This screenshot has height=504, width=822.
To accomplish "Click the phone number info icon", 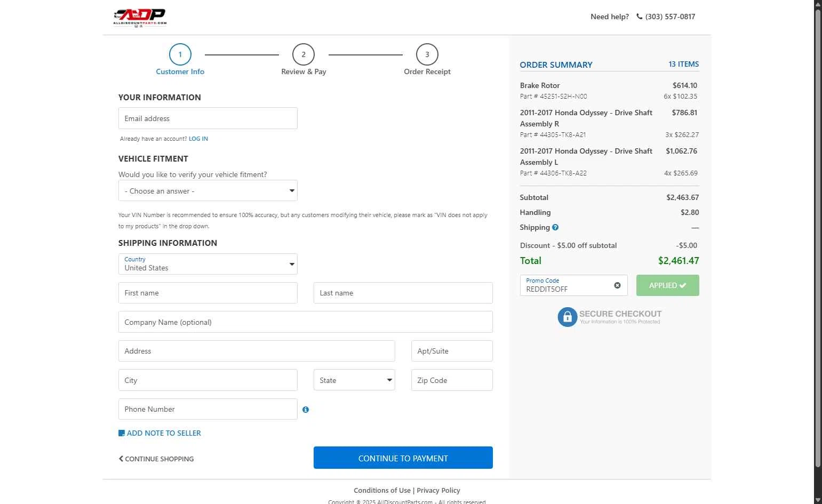I will click(306, 410).
